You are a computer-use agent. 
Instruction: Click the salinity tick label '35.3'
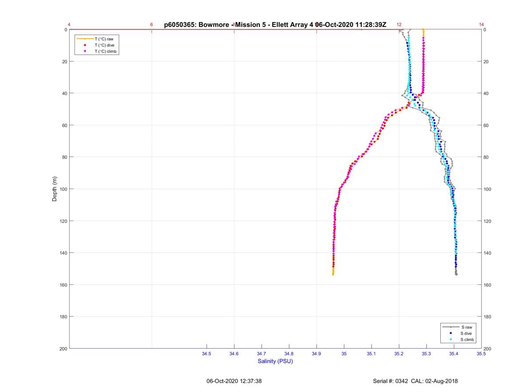(x=426, y=354)
